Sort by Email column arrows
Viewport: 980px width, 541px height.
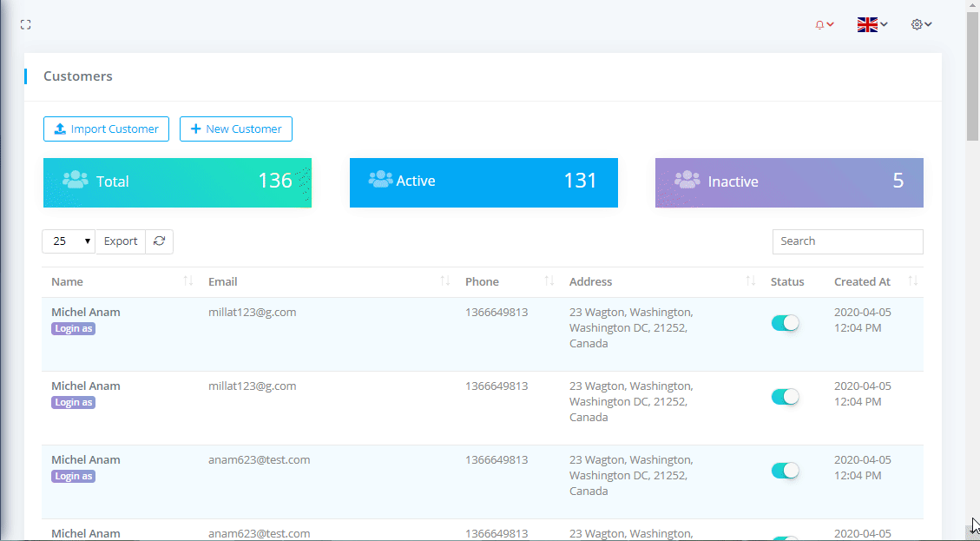[x=445, y=281]
